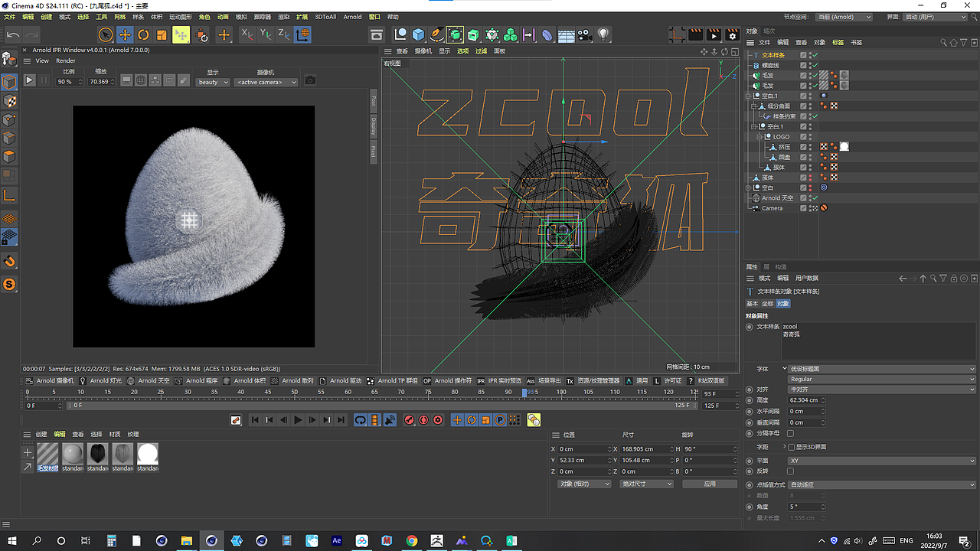
Task: Open the camera object tool
Action: [x=585, y=34]
